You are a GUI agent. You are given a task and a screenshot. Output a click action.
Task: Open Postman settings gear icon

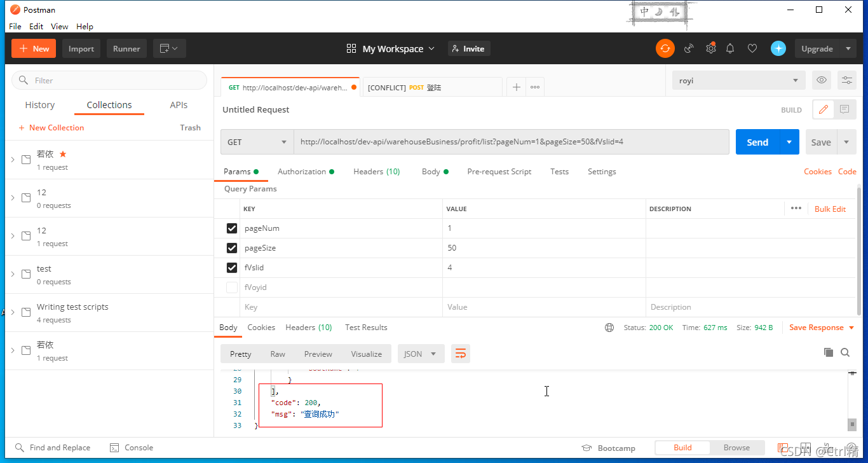pos(710,48)
